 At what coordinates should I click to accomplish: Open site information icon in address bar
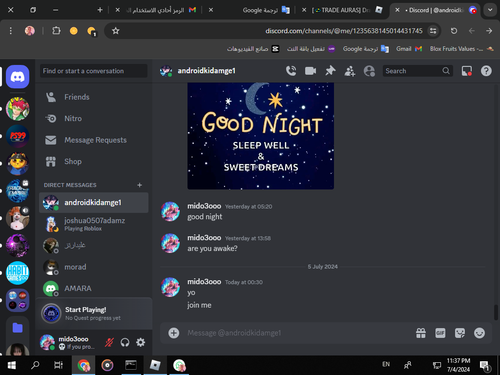tap(433, 31)
